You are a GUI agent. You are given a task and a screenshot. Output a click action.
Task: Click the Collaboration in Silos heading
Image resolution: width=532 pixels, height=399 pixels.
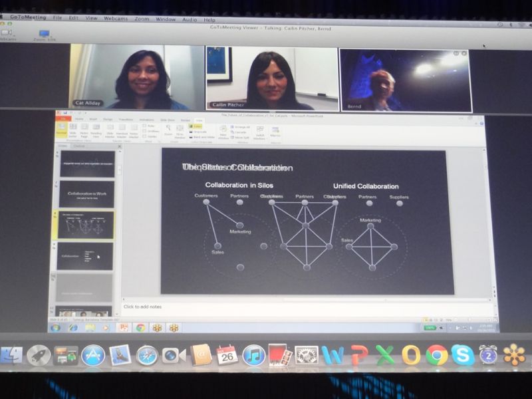pyautogui.click(x=239, y=186)
